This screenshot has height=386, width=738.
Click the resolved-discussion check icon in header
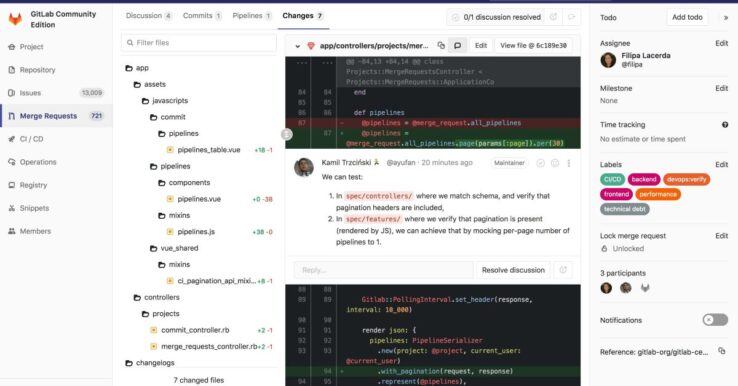[455, 17]
